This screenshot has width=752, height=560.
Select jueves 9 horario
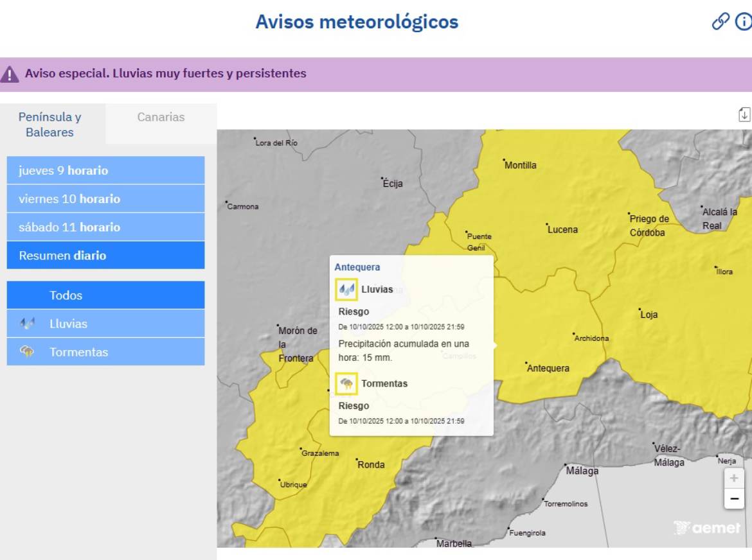point(105,171)
